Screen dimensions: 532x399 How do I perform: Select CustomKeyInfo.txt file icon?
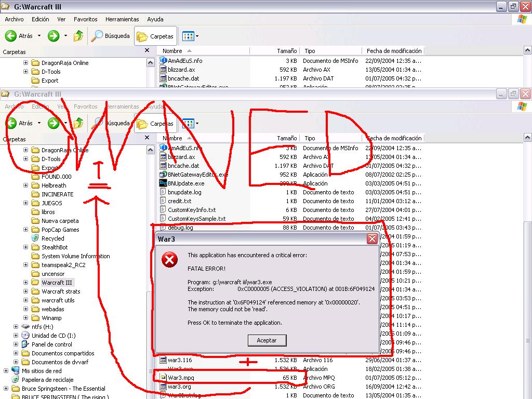click(x=163, y=210)
